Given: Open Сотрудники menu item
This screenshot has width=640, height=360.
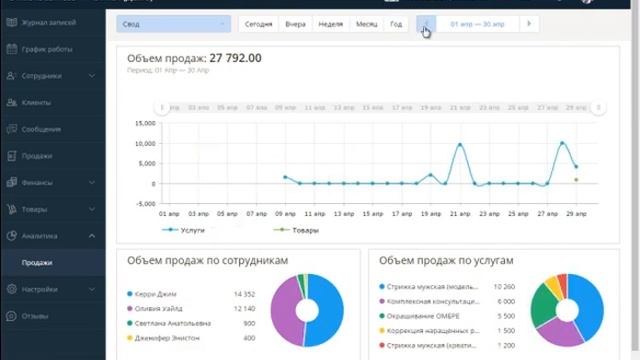Looking at the screenshot, I should pyautogui.click(x=42, y=76).
